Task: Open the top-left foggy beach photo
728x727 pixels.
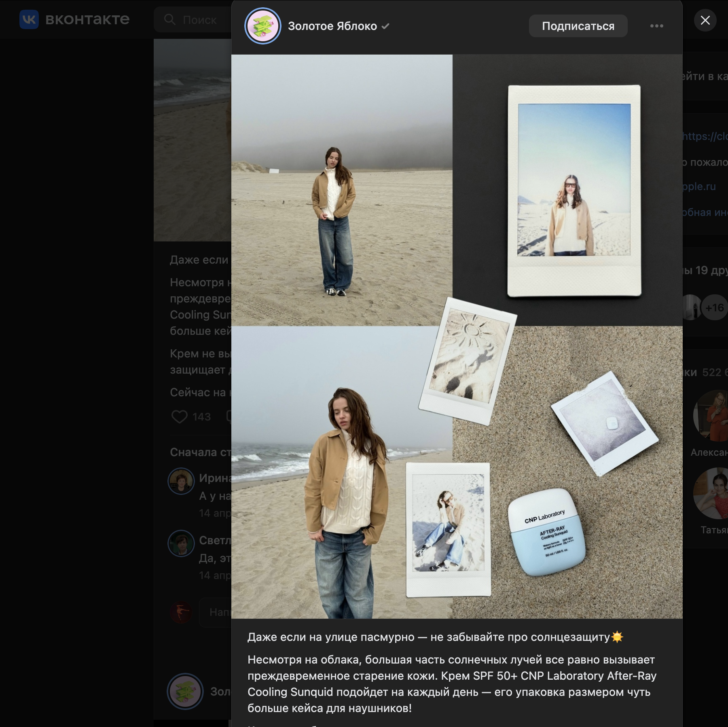Action: click(342, 190)
